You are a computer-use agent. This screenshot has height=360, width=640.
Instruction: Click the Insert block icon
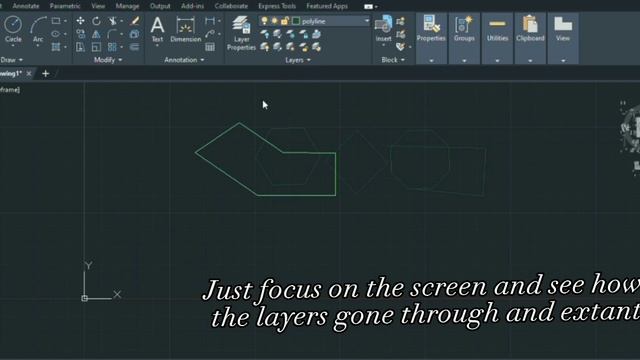[x=383, y=29]
